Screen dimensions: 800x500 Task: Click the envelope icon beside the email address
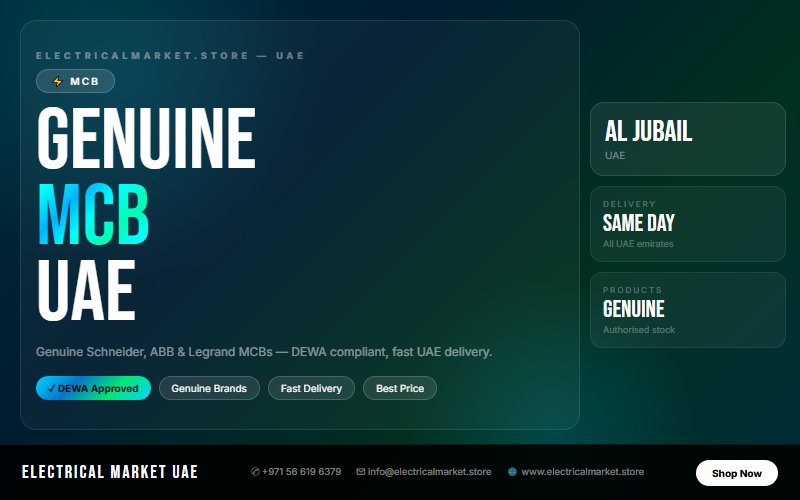[361, 471]
